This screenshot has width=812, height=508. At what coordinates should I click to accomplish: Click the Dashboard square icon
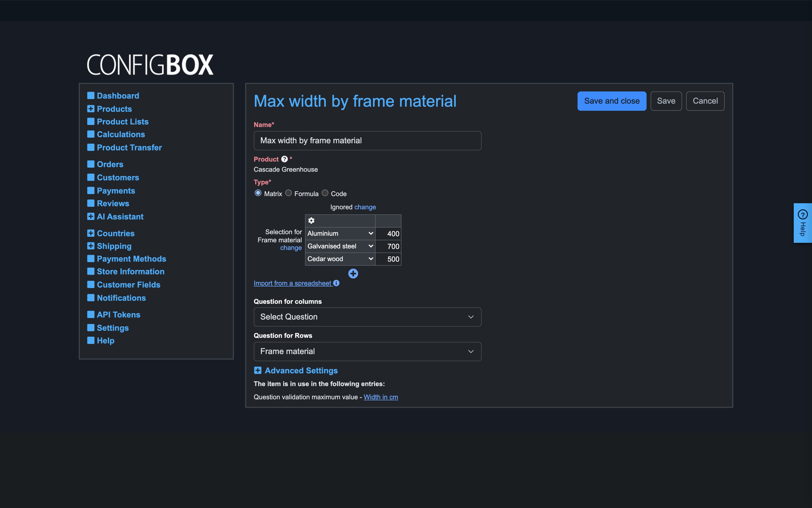pyautogui.click(x=91, y=96)
